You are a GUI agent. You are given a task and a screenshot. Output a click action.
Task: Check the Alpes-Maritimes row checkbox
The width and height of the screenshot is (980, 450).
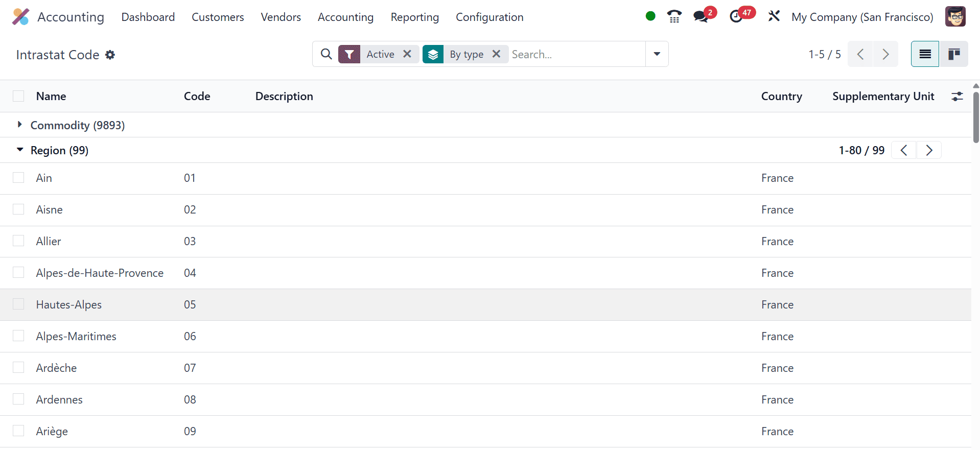(x=18, y=336)
